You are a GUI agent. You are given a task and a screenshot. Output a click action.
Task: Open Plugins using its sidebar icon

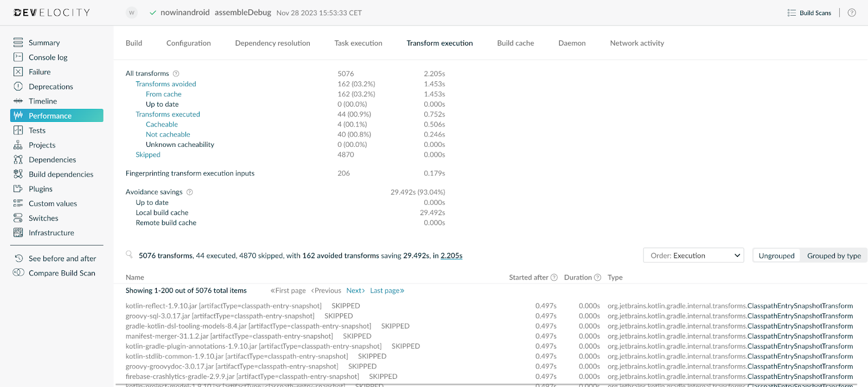click(x=18, y=189)
